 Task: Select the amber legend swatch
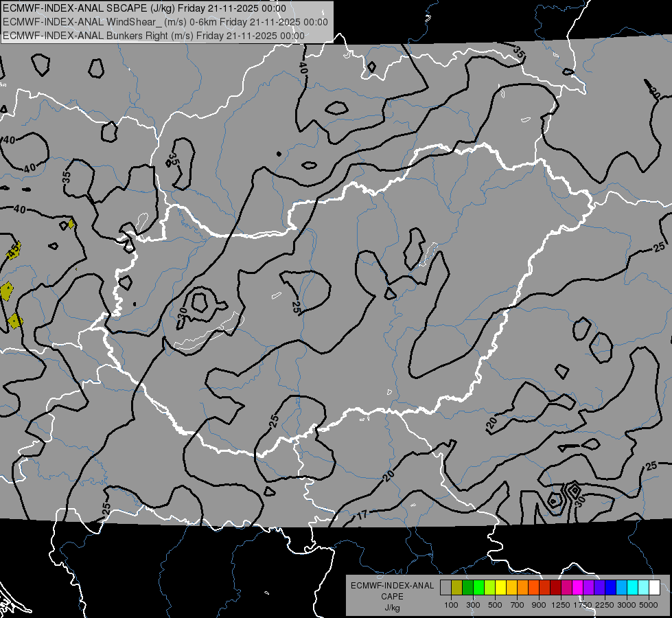pos(511,588)
